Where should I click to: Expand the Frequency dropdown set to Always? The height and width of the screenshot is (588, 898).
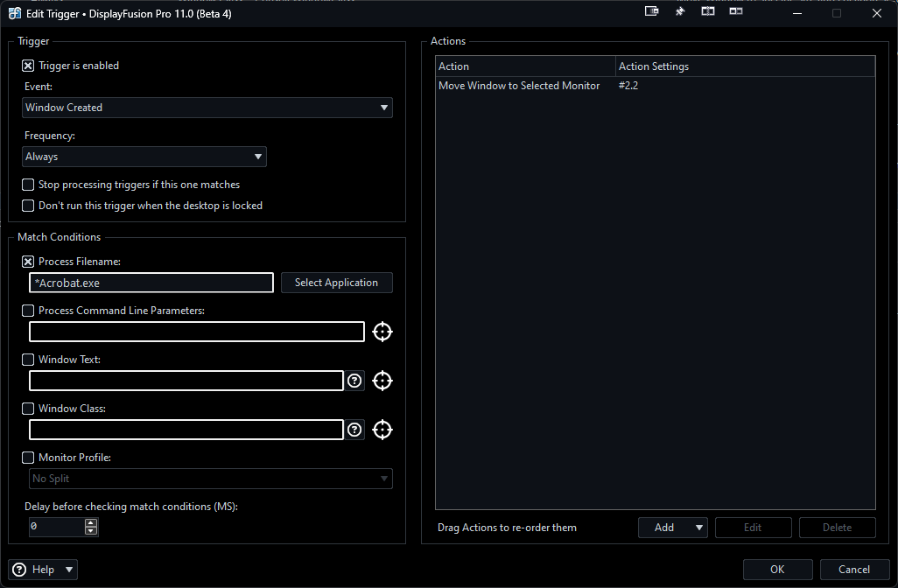click(144, 157)
